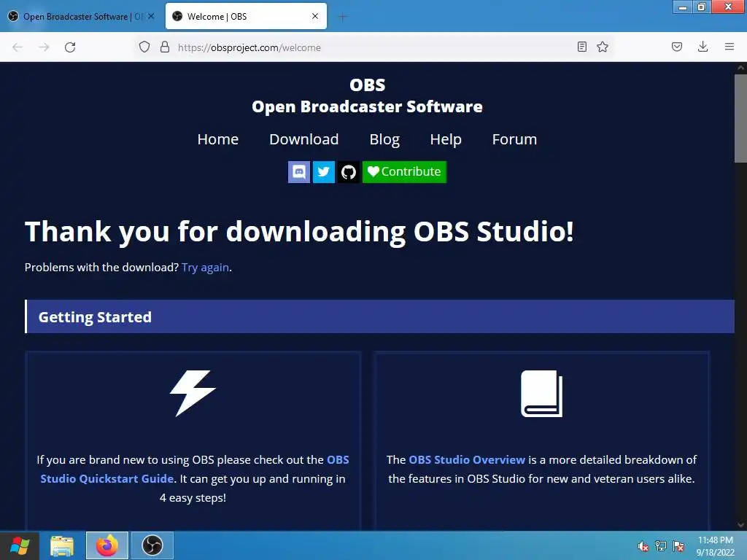This screenshot has width=747, height=560.
Task: Click the OBS Studio taskbar button
Action: click(152, 545)
